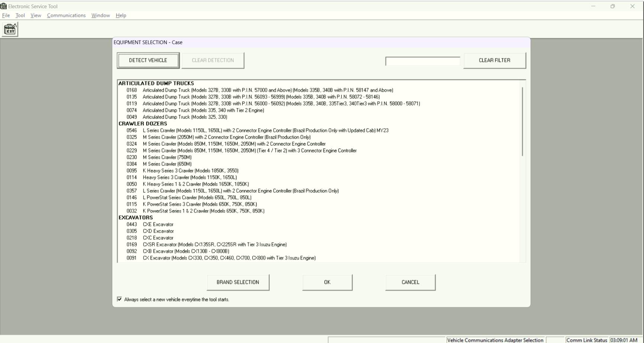Open the View menu
Screen dimensions: 644x343
[36, 15]
